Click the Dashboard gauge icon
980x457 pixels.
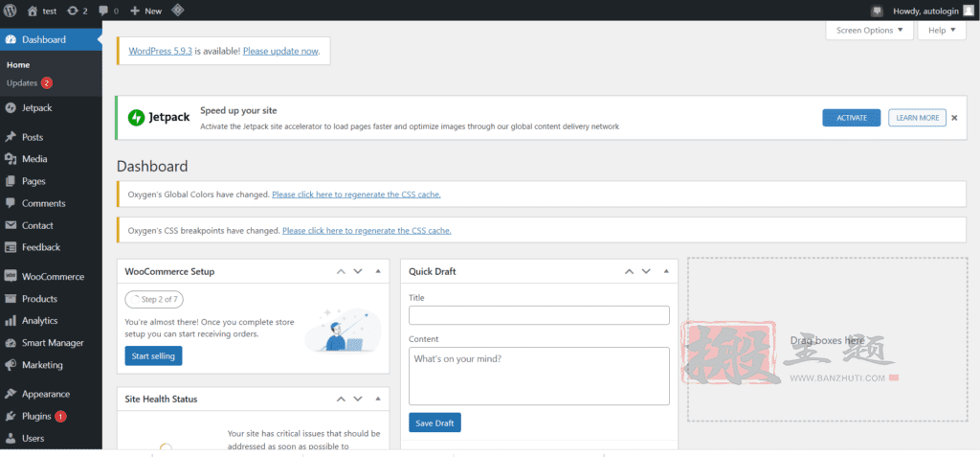(11, 39)
